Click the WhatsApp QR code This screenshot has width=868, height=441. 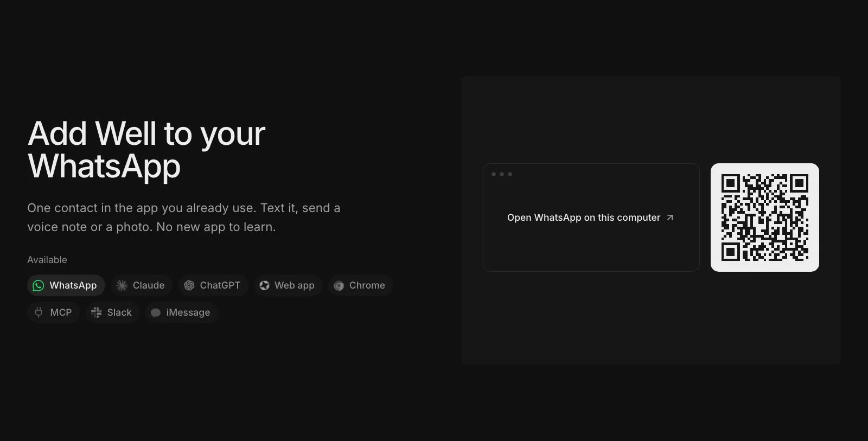[765, 218]
